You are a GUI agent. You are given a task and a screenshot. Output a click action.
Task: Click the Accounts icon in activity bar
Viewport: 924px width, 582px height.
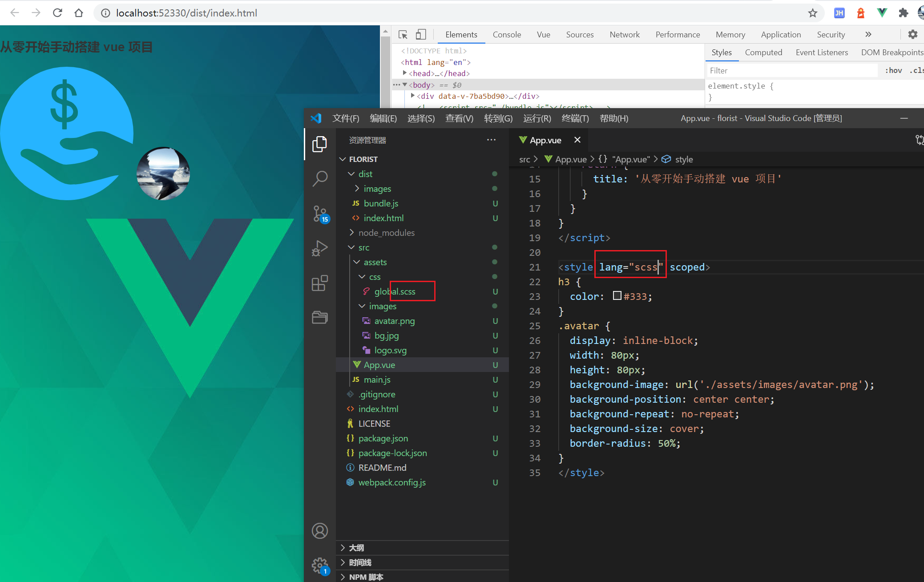320,531
